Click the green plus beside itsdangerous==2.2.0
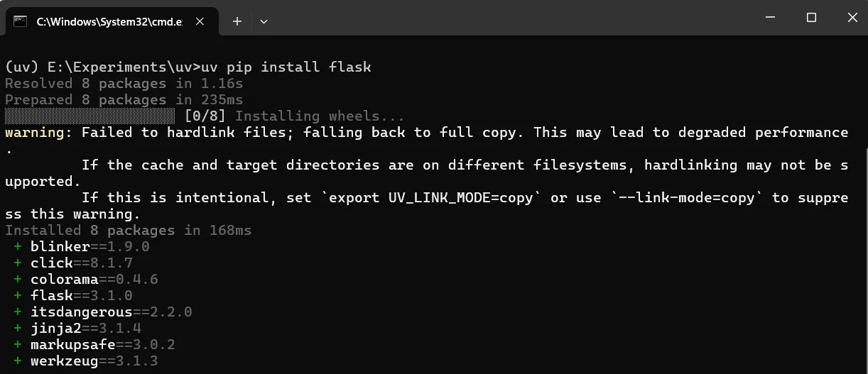868x374 pixels. [18, 312]
